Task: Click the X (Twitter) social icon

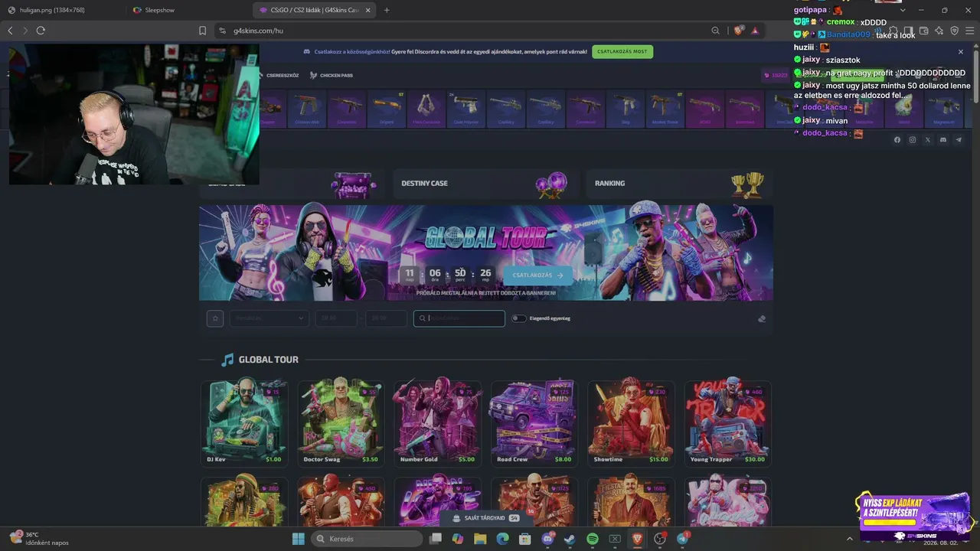Action: (928, 140)
